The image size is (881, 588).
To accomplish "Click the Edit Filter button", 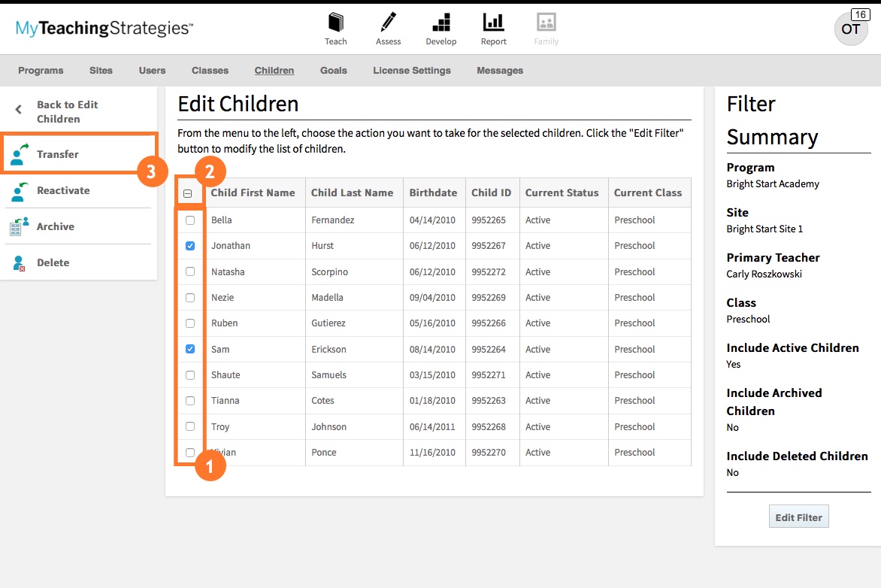I will point(798,516).
